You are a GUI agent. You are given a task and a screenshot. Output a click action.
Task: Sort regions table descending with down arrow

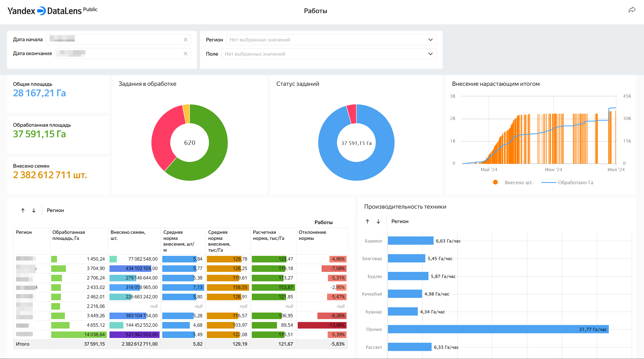pyautogui.click(x=34, y=210)
